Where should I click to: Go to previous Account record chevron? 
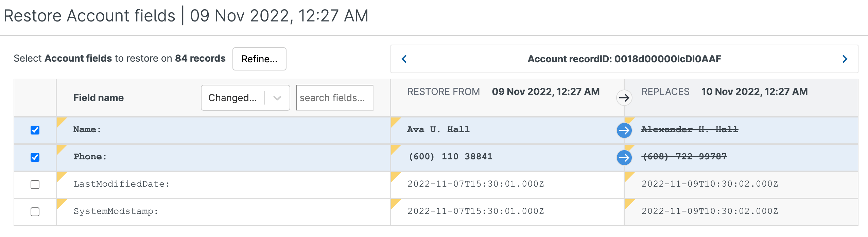(x=404, y=59)
